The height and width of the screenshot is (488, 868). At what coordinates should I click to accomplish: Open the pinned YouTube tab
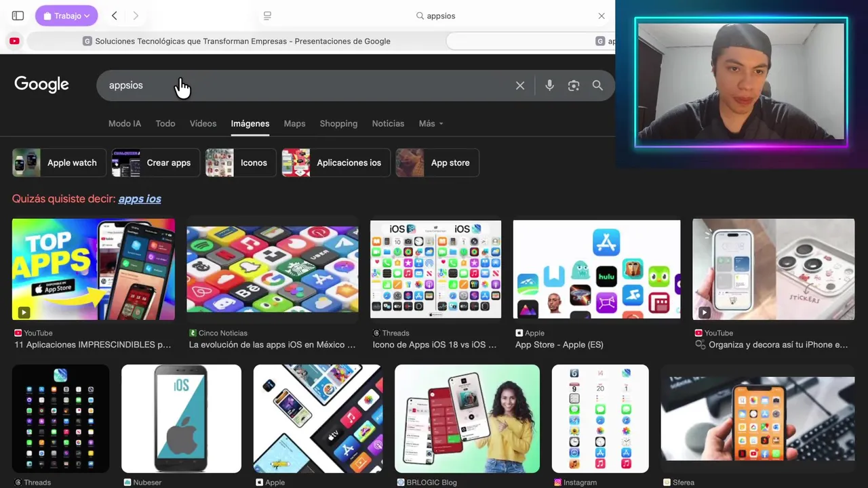(14, 41)
